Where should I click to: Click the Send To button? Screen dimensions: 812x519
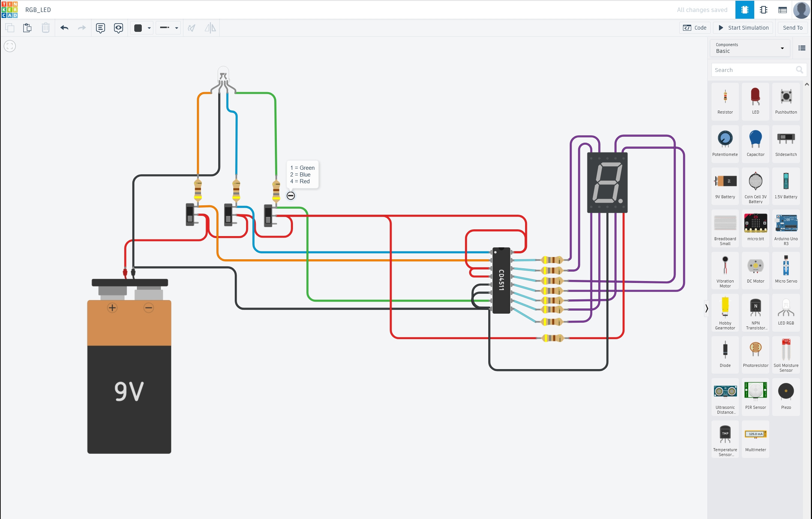pos(792,28)
